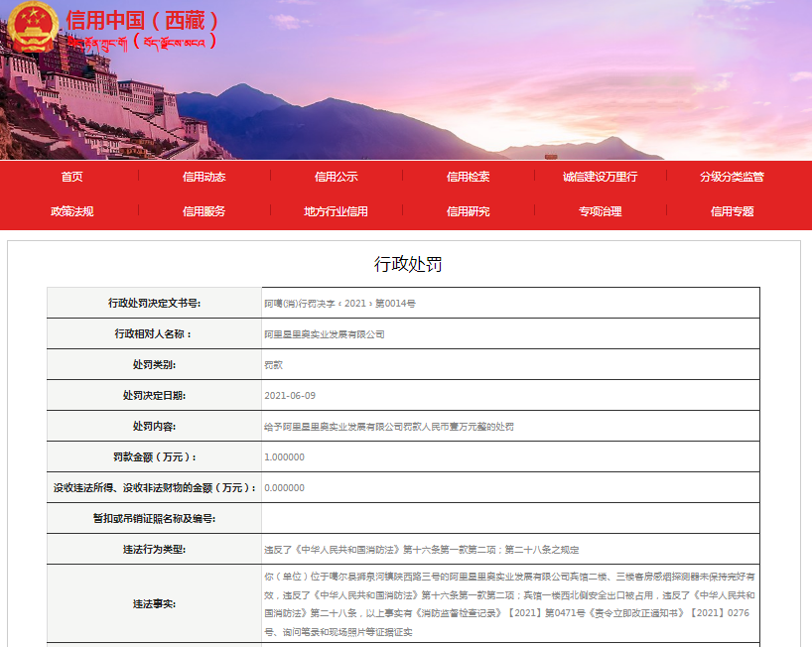Click company name 阿里昱里奥实业发展有限公司
The image size is (812, 647).
coord(325,334)
